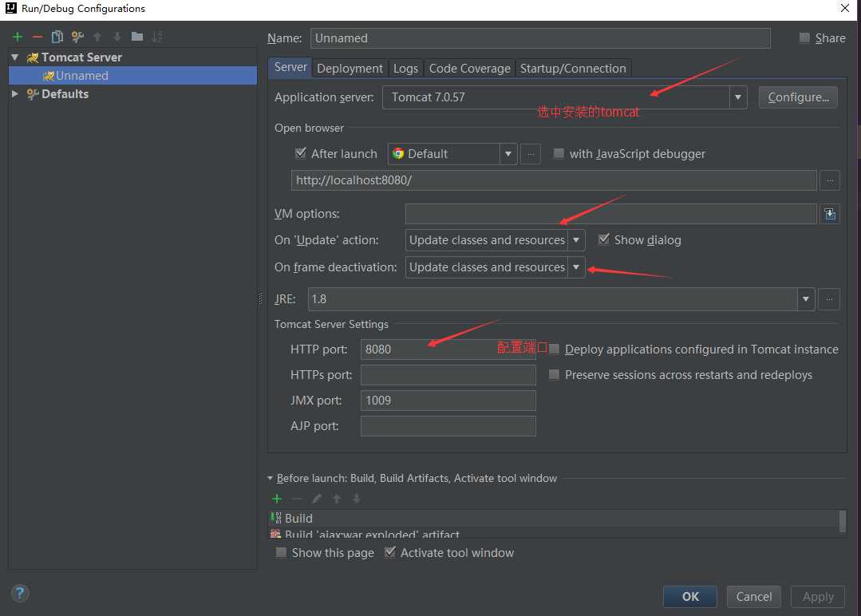Toggle Share checkbox

pyautogui.click(x=804, y=38)
